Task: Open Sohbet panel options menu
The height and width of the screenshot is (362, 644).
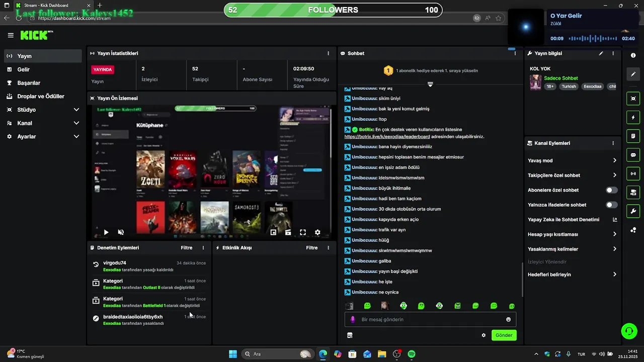Action: coord(515,53)
